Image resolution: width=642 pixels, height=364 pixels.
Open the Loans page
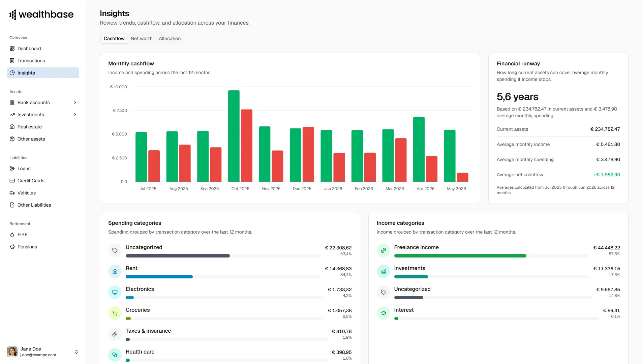pos(43,169)
